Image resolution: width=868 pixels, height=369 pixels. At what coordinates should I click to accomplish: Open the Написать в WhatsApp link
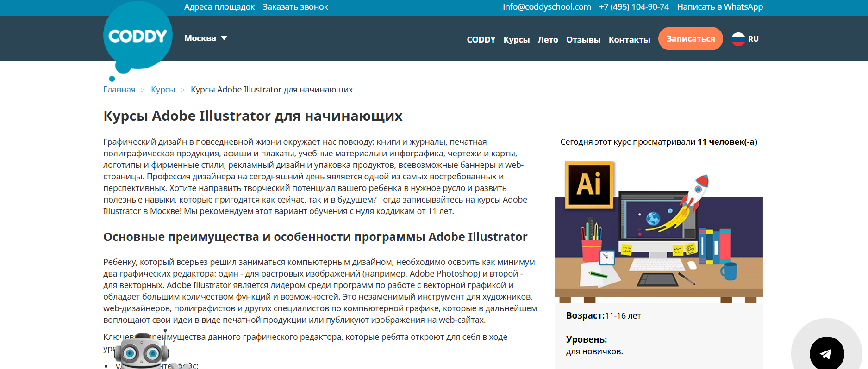coord(719,7)
